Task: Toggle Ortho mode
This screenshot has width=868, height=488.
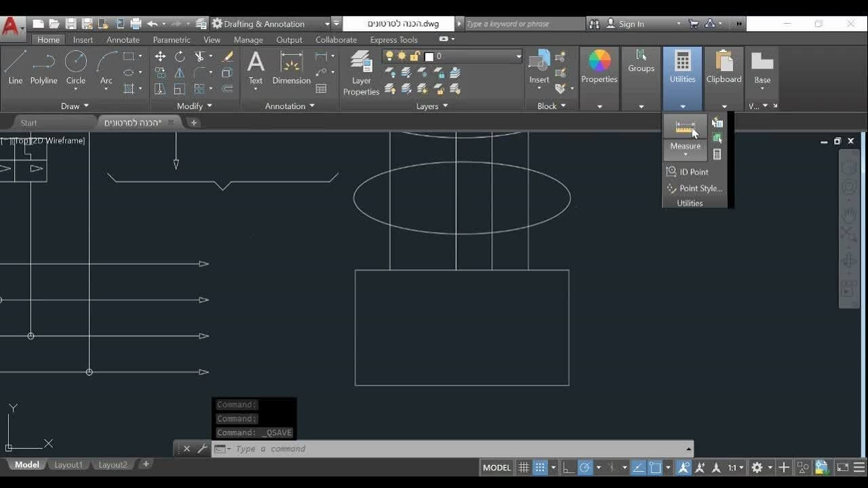Action: (569, 468)
